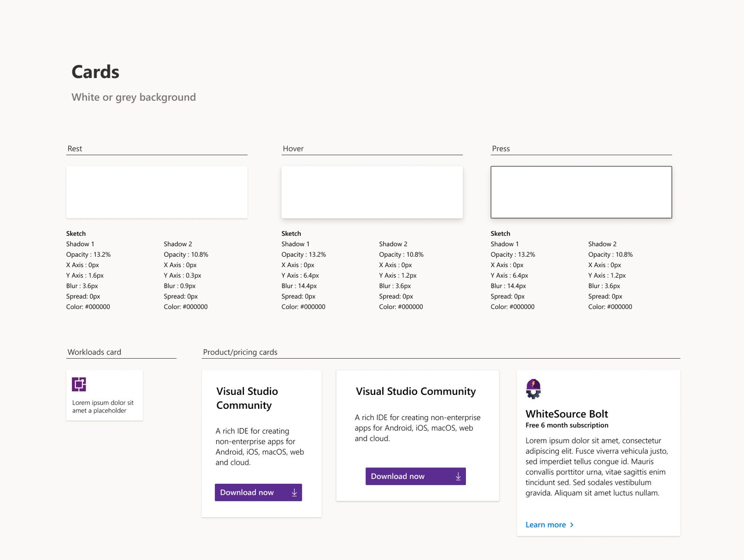744x560 pixels.
Task: Select the Cards page heading
Action: (95, 72)
